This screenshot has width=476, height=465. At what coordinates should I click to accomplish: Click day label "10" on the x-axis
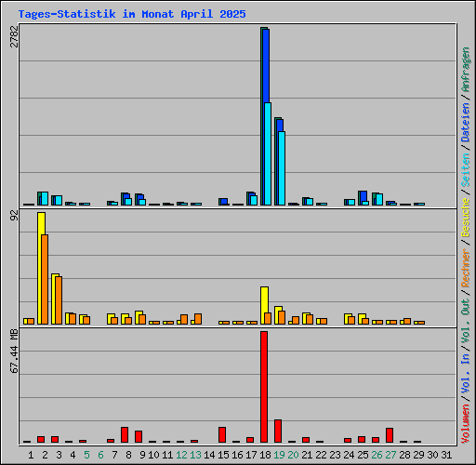(x=153, y=455)
